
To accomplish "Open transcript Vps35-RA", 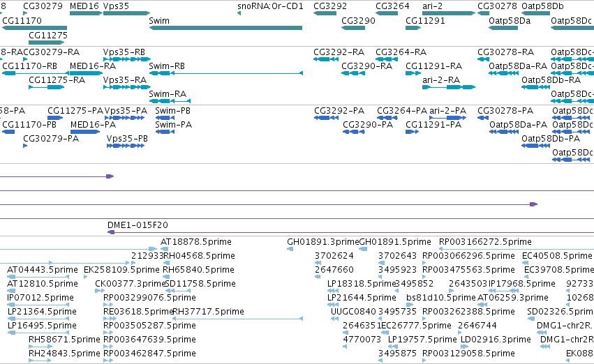I will (127, 87).
